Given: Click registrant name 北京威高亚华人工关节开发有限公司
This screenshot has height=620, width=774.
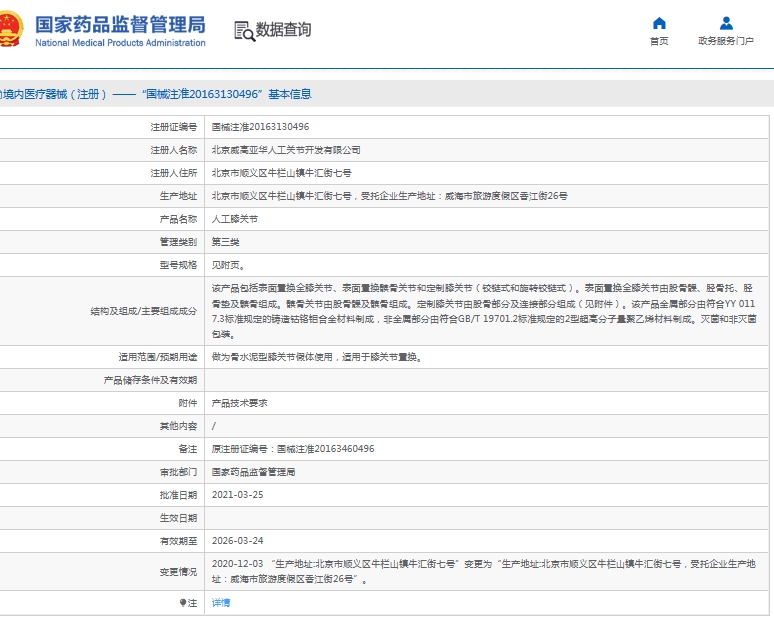Looking at the screenshot, I should (286, 150).
